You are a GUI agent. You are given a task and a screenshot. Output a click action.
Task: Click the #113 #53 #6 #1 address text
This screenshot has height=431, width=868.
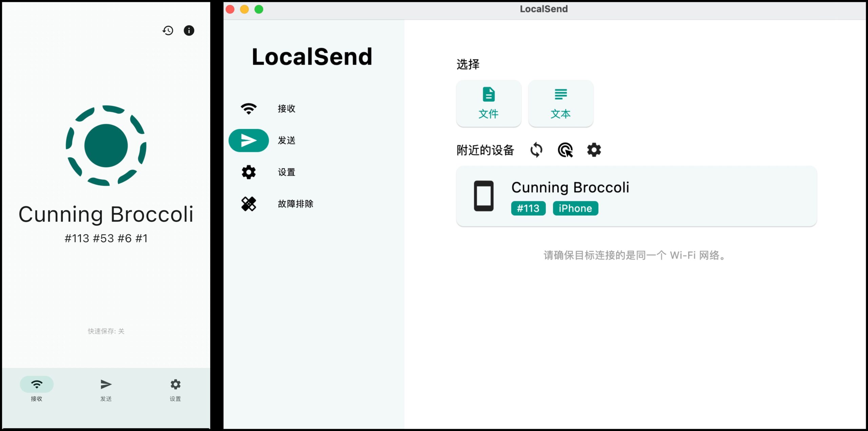[x=106, y=238]
